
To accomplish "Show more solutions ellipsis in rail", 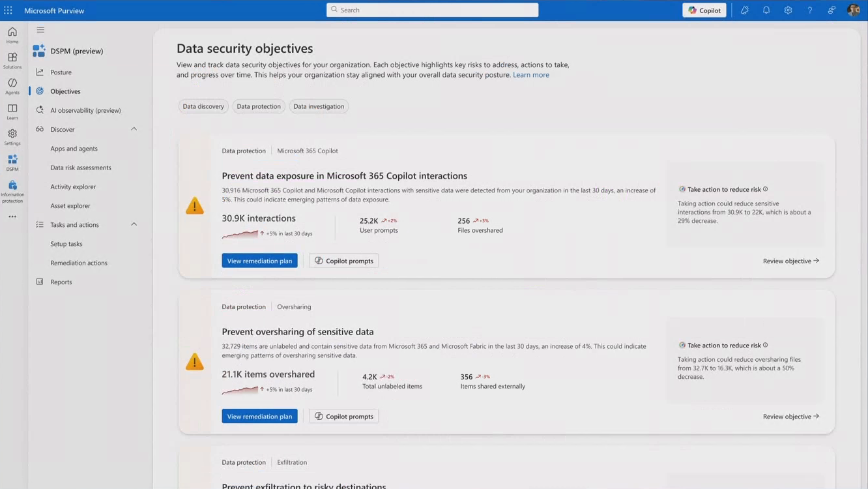I will coord(12,216).
